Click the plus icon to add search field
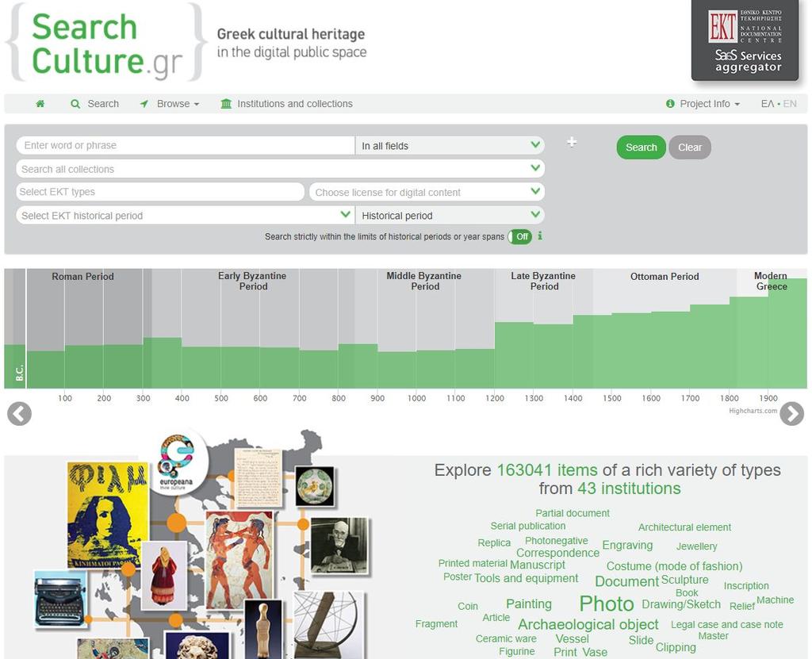Image resolution: width=812 pixels, height=659 pixels. click(572, 142)
